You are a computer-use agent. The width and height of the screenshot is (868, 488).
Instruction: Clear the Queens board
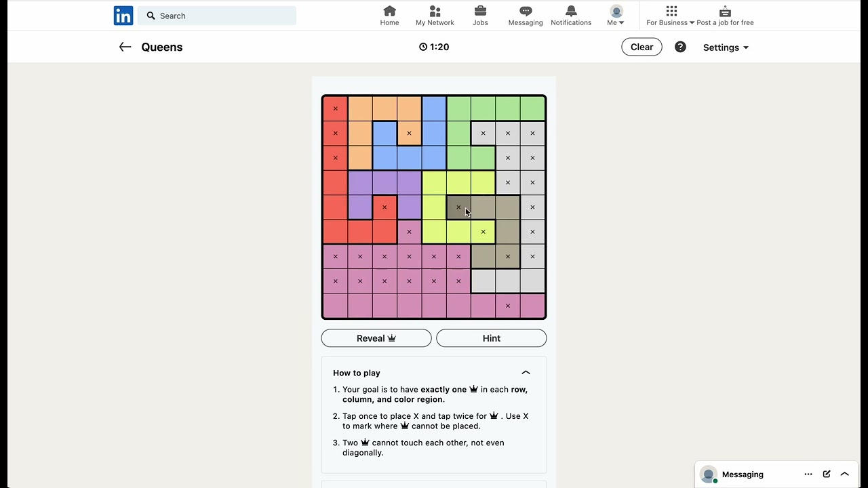[x=642, y=47]
